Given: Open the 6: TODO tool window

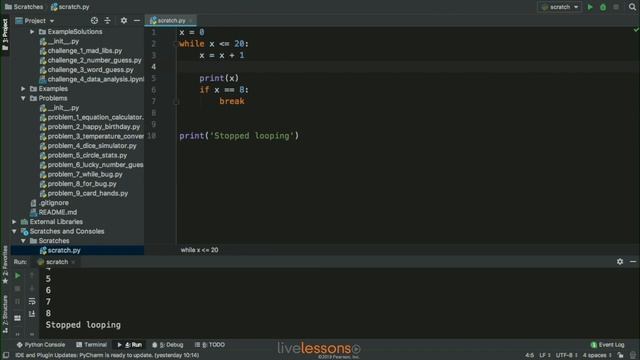Looking at the screenshot, I should point(210,345).
